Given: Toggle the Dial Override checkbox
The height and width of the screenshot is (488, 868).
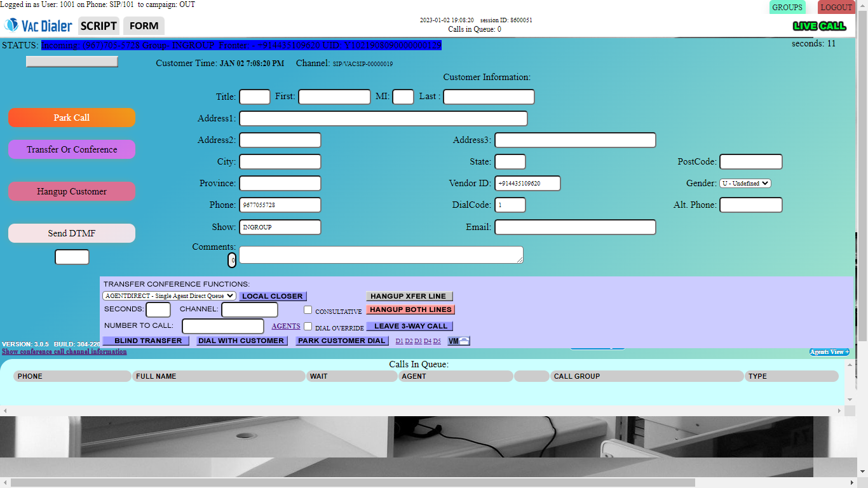Looking at the screenshot, I should point(308,327).
